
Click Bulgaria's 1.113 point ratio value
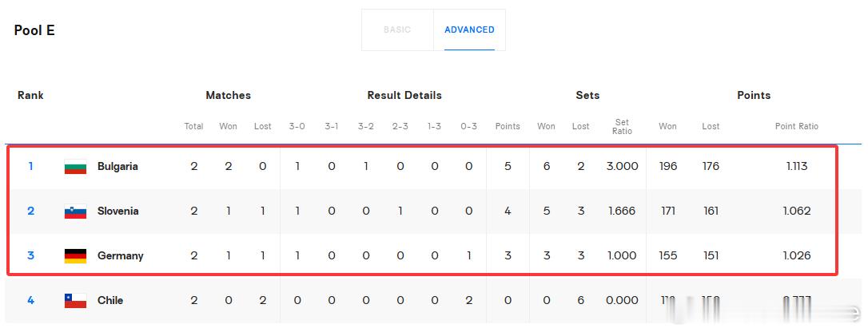point(797,166)
